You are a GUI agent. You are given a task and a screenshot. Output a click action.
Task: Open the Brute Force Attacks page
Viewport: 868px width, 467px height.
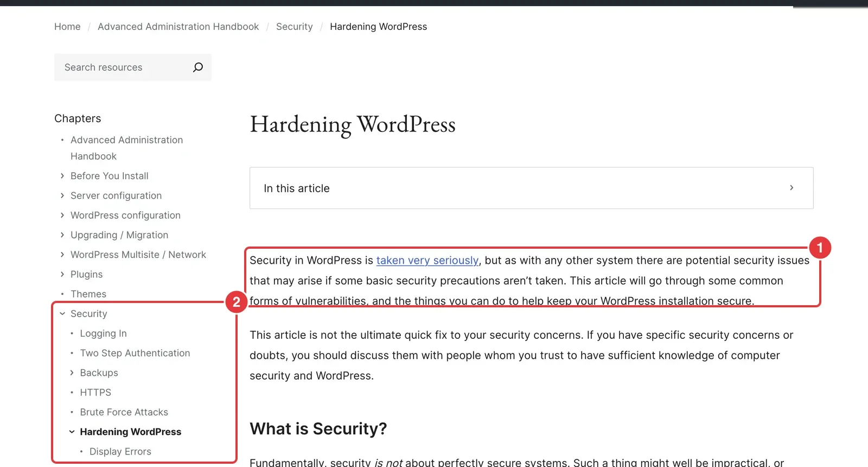(124, 412)
